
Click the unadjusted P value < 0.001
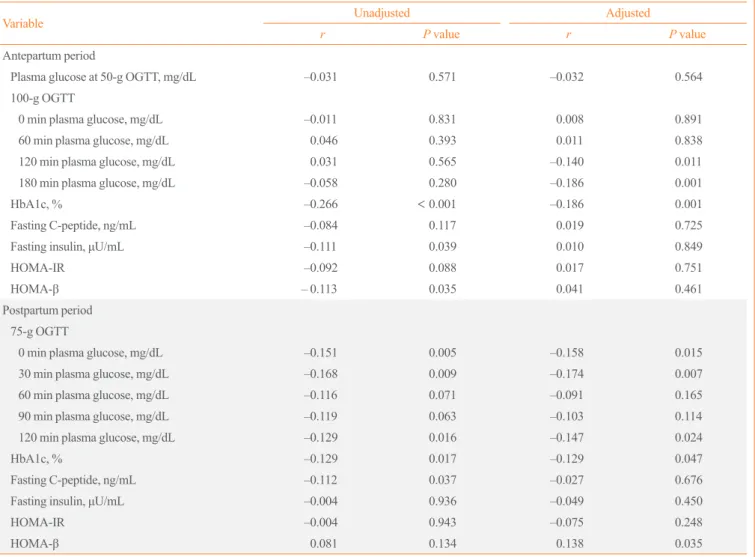point(436,204)
